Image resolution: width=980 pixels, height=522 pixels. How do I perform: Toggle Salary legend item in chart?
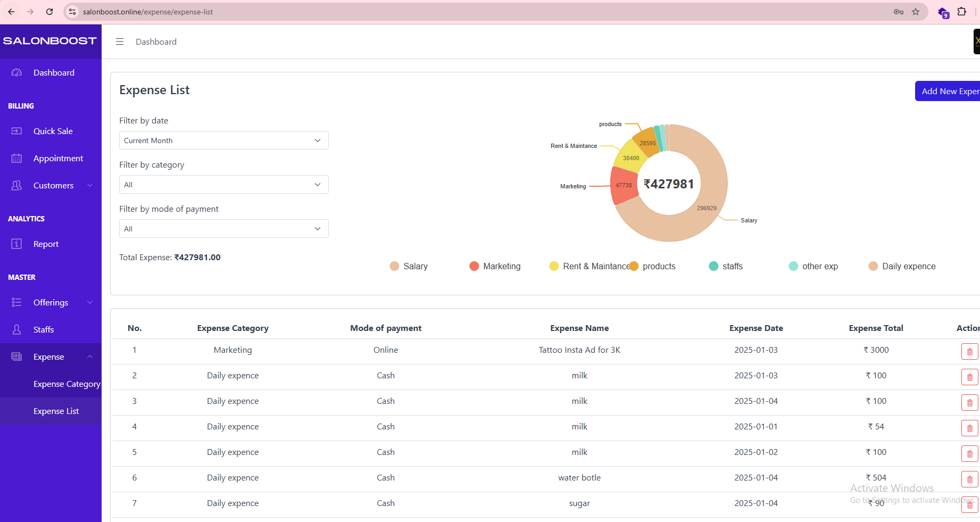pyautogui.click(x=409, y=266)
